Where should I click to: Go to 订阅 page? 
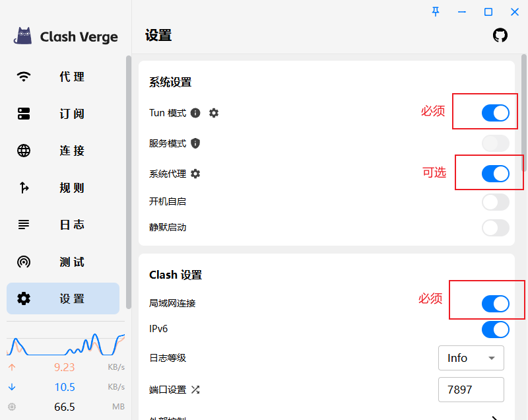pos(63,114)
